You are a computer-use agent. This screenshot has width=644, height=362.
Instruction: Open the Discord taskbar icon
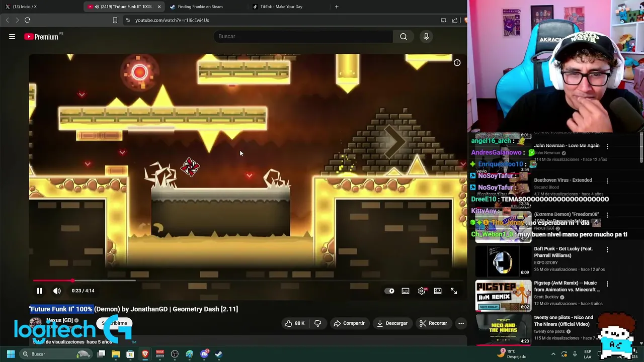pos(204,354)
